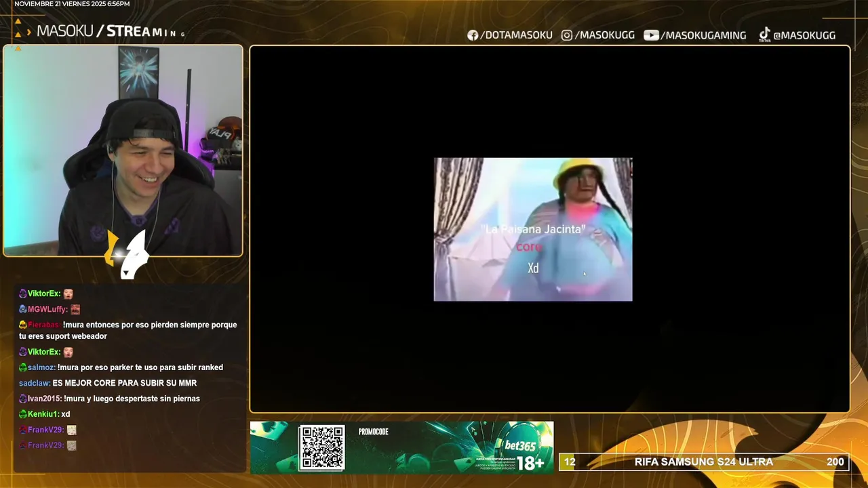Open the /MASOKUGAMING YouTube handle
Image resolution: width=868 pixels, height=488 pixels.
click(703, 35)
